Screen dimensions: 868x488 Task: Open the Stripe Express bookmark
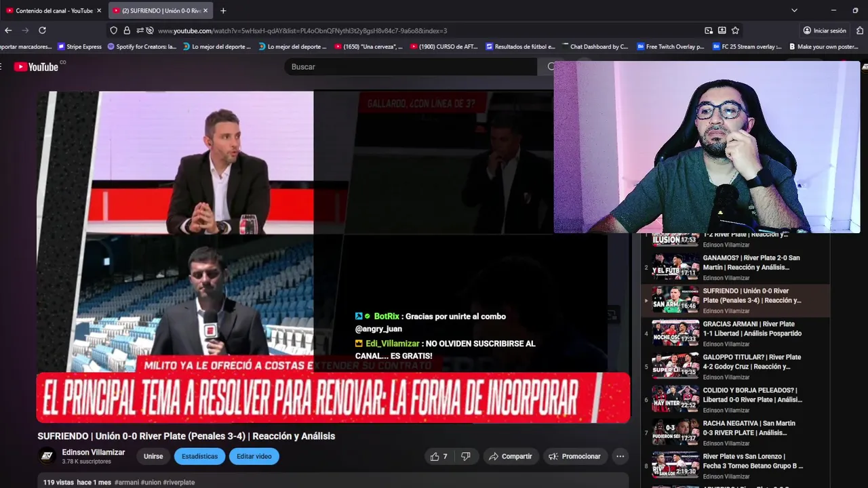click(x=79, y=47)
